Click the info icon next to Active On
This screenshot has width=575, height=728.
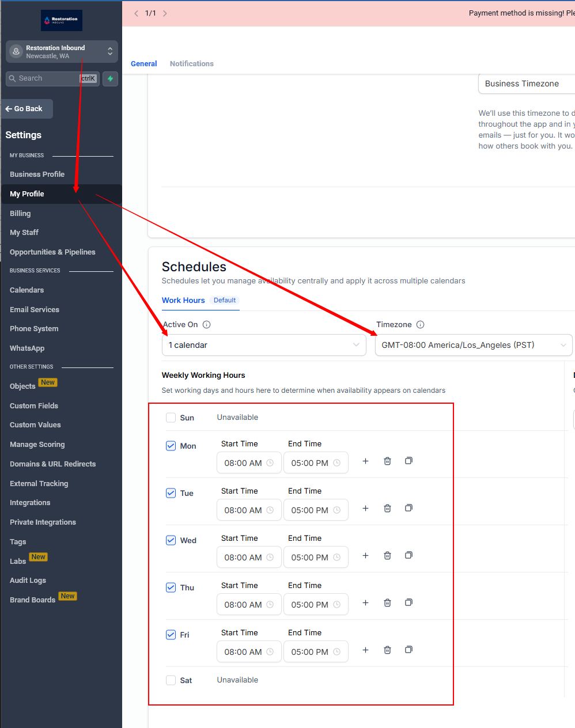pos(207,325)
